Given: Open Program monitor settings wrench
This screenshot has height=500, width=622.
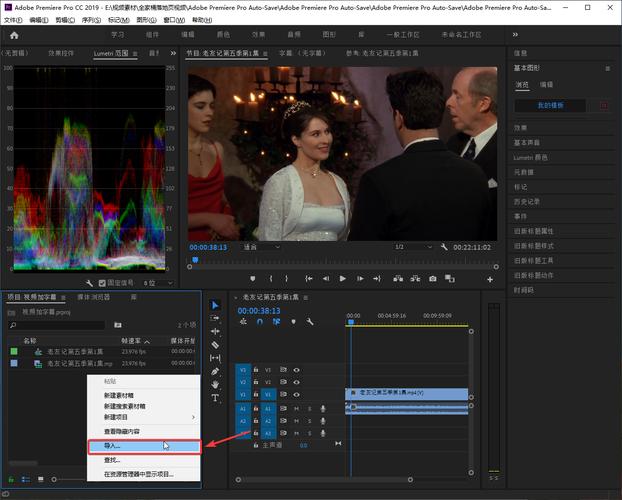Looking at the screenshot, I should click(444, 247).
